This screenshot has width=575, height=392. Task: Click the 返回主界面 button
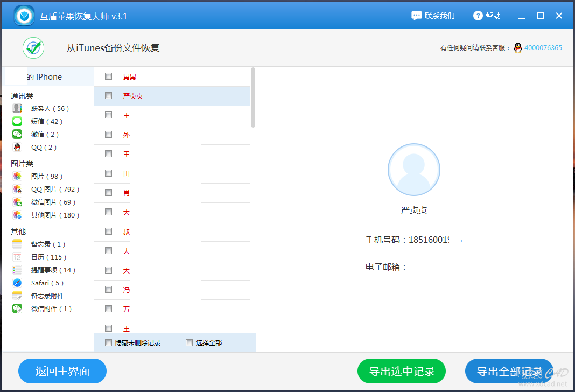point(62,371)
